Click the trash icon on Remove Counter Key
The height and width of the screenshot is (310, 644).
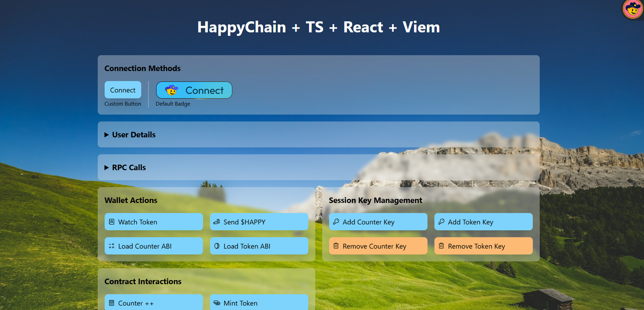[336, 246]
